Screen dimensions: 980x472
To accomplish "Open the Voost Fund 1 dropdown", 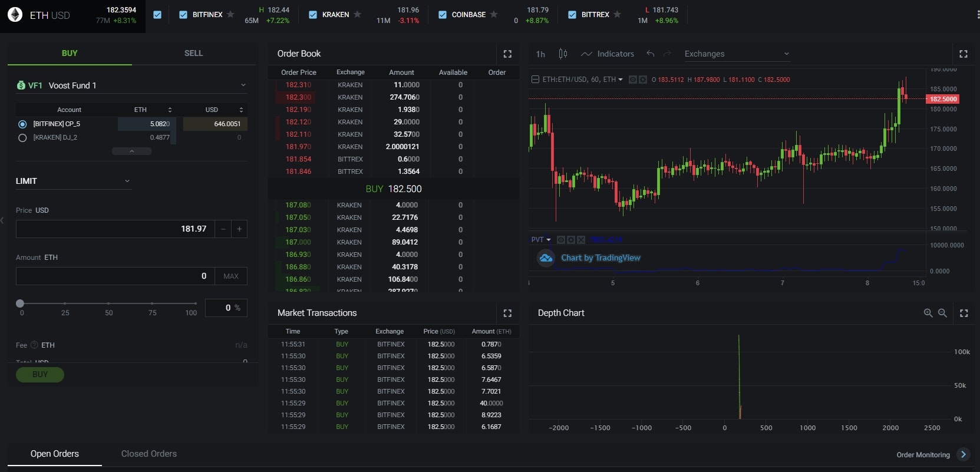I will (131, 85).
